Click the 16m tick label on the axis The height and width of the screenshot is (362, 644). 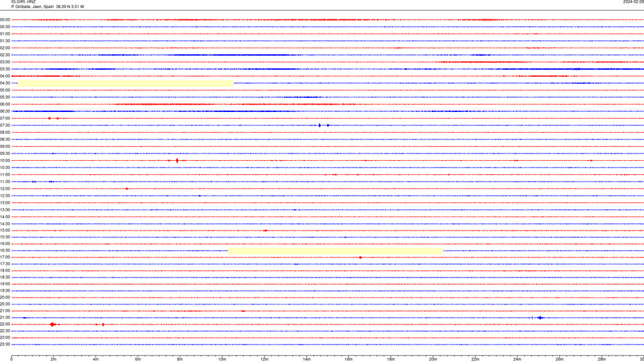click(x=349, y=359)
